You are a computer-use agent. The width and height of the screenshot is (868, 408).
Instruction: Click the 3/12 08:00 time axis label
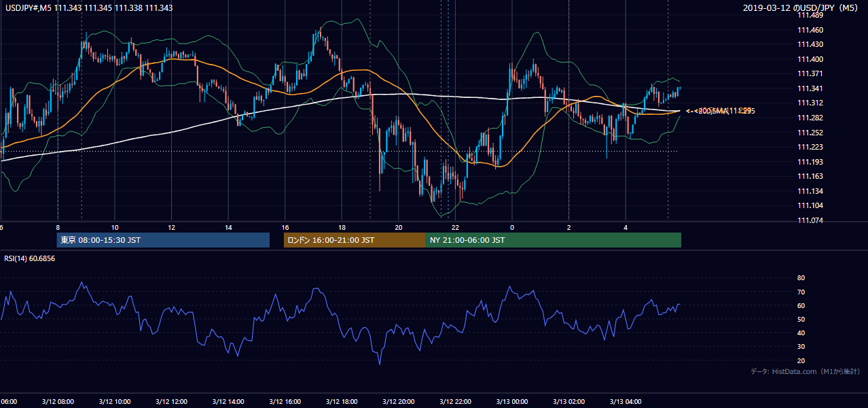pyautogui.click(x=57, y=402)
